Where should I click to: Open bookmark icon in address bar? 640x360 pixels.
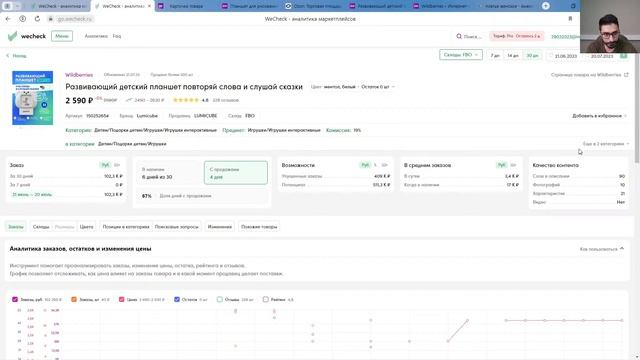pyautogui.click(x=570, y=19)
